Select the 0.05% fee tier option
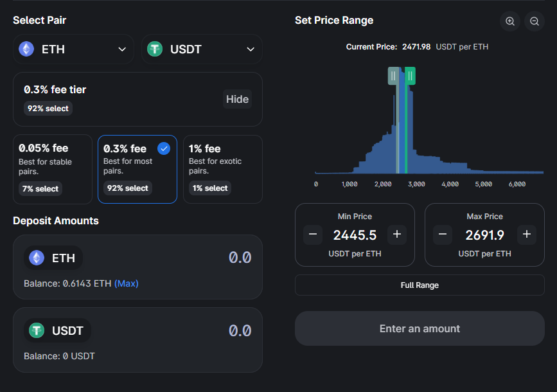 (53, 169)
